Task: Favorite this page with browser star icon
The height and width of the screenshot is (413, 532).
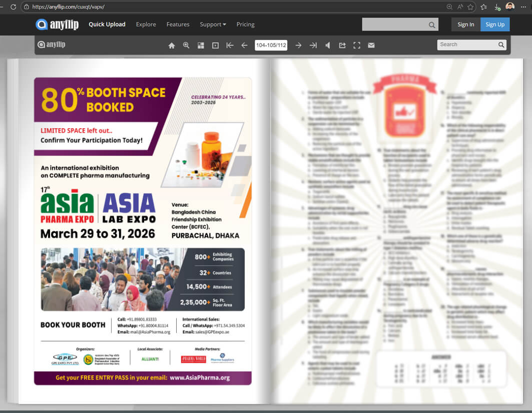Action: click(471, 7)
